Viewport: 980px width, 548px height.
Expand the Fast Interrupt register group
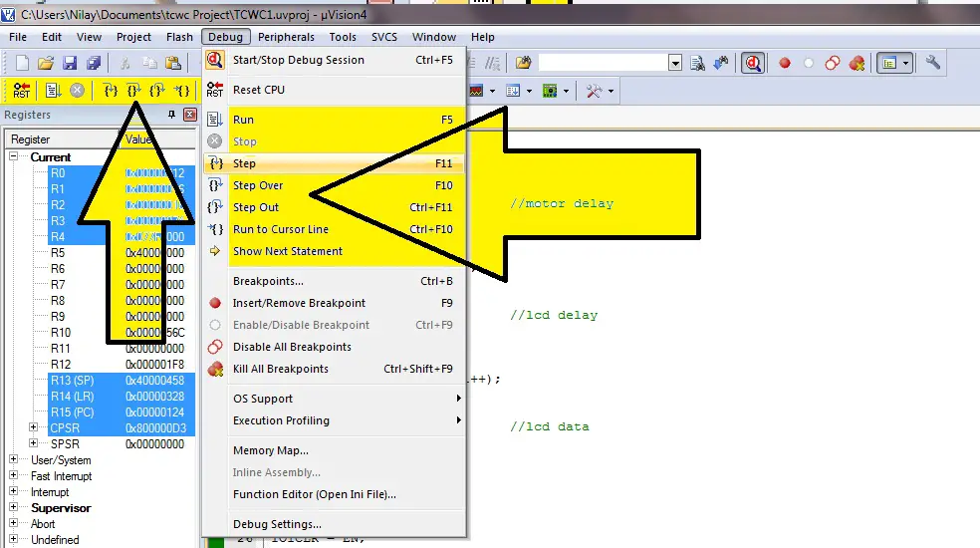pos(13,475)
